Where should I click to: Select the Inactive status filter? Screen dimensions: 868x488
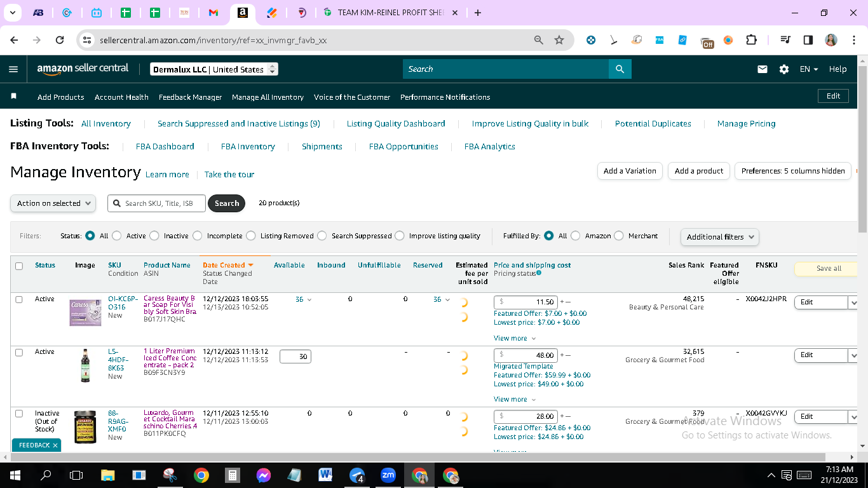click(154, 236)
